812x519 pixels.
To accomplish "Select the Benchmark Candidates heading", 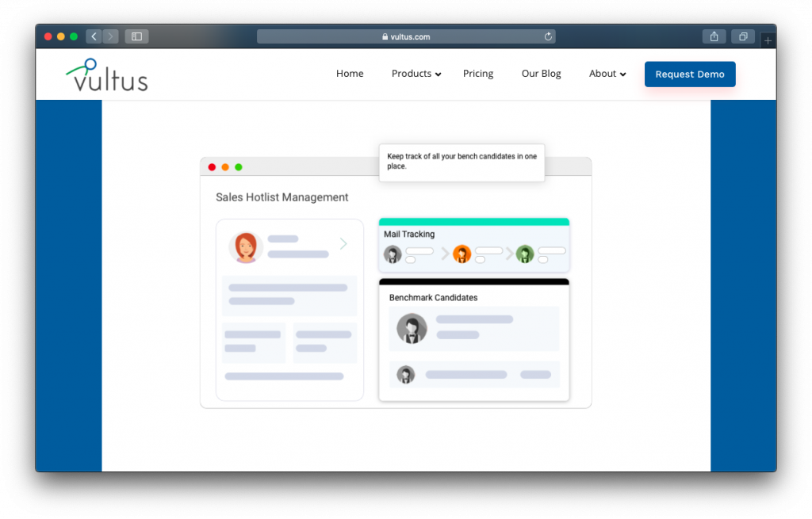I will [434, 297].
